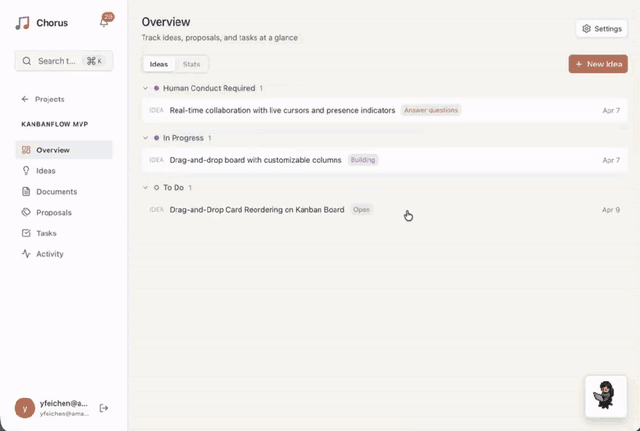Image resolution: width=640 pixels, height=431 pixels.
Task: Click the logout icon beside user email
Action: [x=104, y=408]
